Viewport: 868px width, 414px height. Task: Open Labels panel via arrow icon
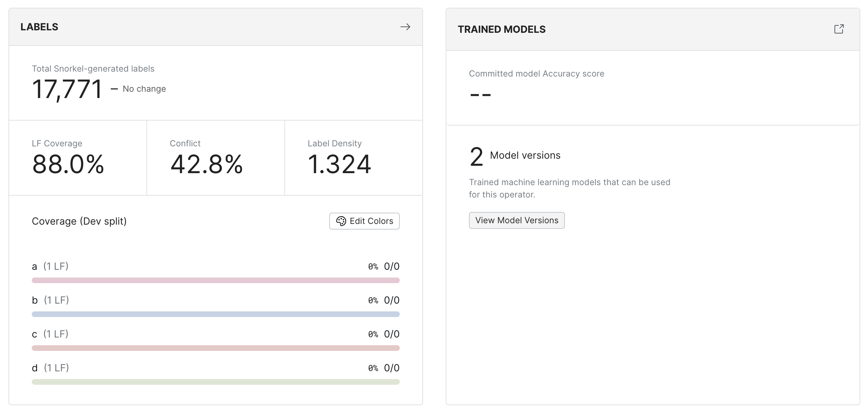pyautogui.click(x=405, y=27)
